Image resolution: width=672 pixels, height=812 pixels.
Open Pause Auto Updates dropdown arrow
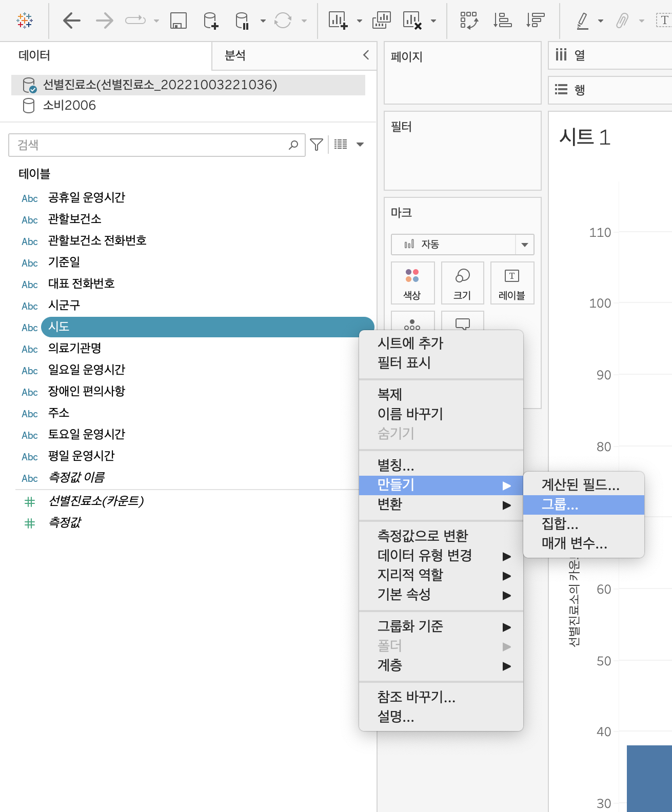click(x=263, y=21)
